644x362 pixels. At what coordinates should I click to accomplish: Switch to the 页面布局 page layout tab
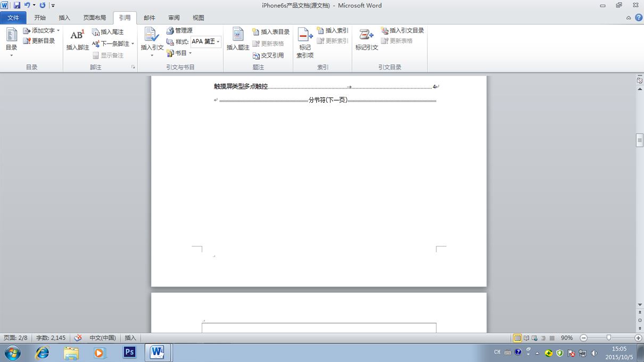pos(95,18)
